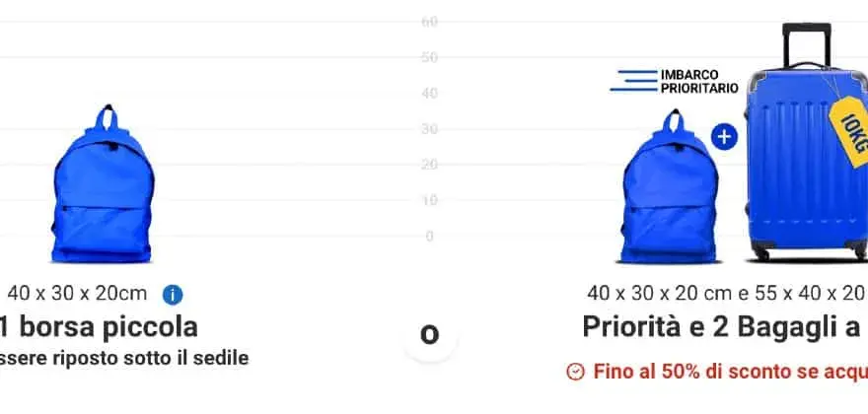Screen dimensions: 868x414
Task: Click the Imbarco Prioritario stripes logo
Action: (633, 81)
